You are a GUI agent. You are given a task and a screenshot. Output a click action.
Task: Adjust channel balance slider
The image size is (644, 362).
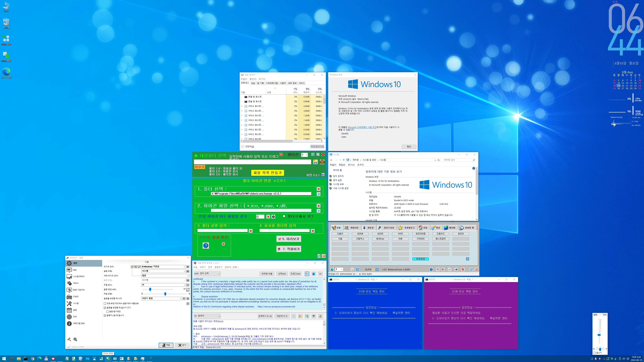(166, 294)
